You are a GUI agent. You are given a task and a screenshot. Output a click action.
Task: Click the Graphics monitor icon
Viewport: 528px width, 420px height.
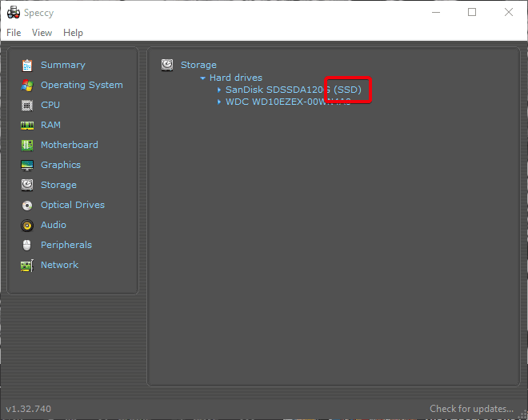point(27,166)
